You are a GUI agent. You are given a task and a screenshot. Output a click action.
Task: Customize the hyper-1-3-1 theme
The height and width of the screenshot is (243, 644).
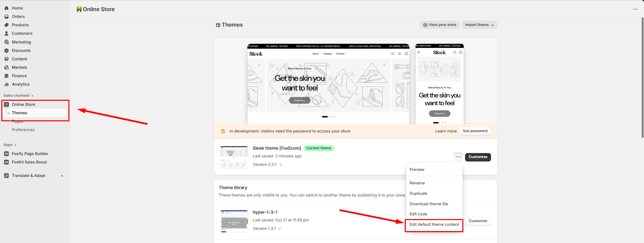coord(478,221)
